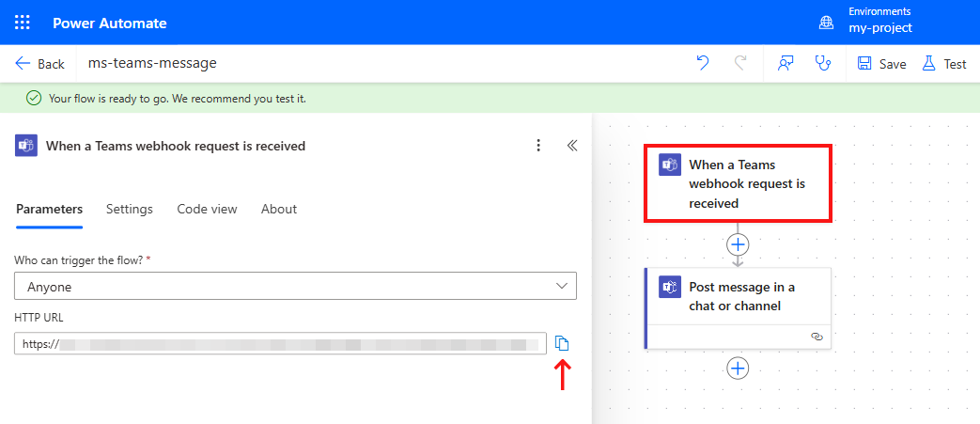Save the flow
980x424 pixels.
point(881,64)
